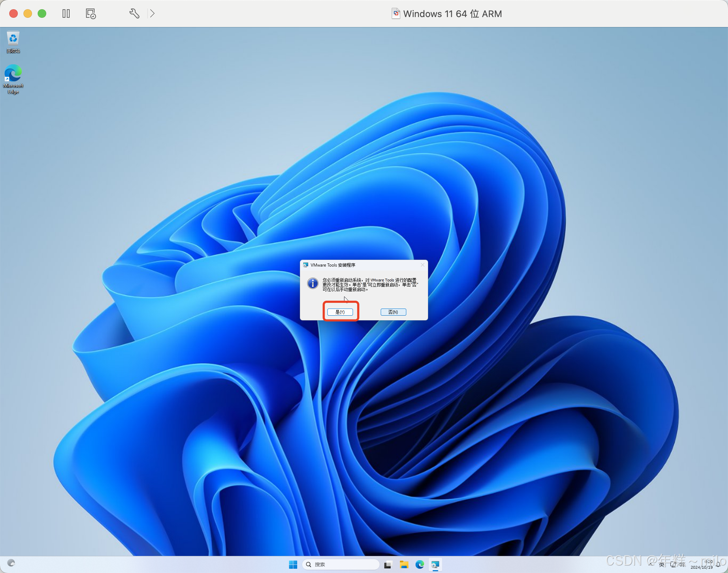Viewport: 728px width, 573px height.
Task: Open Task View from the taskbar
Action: click(x=388, y=564)
